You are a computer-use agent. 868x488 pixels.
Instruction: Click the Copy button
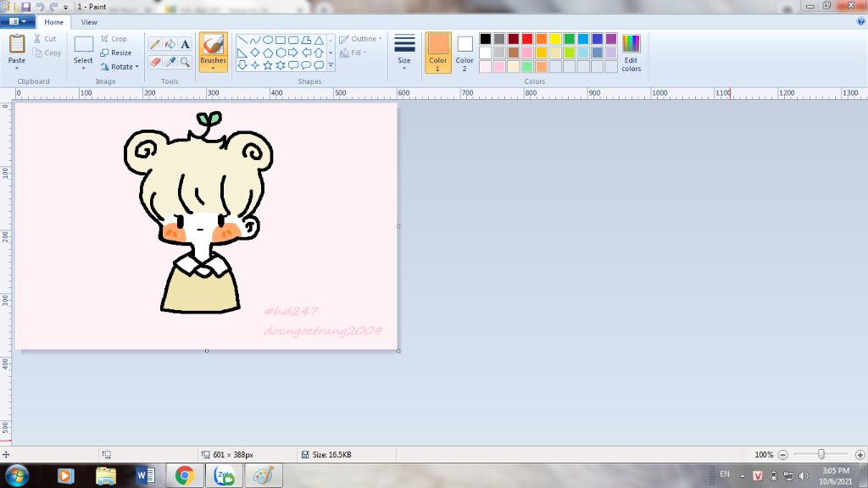point(47,53)
